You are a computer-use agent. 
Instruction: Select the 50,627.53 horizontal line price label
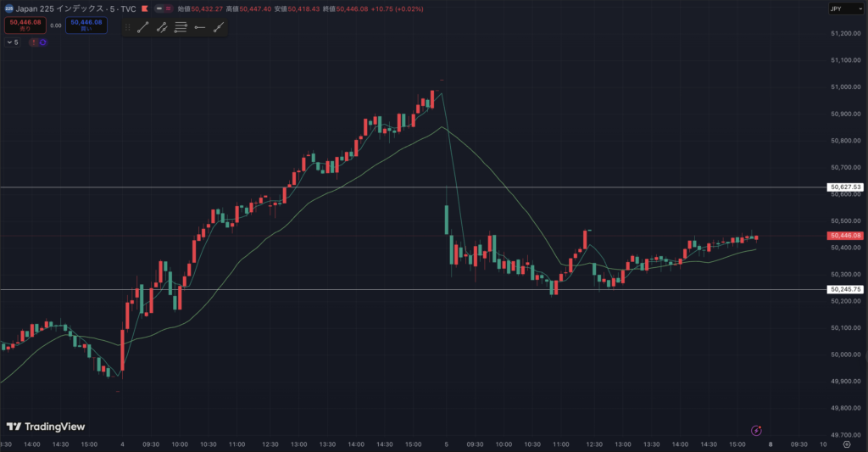tap(845, 187)
